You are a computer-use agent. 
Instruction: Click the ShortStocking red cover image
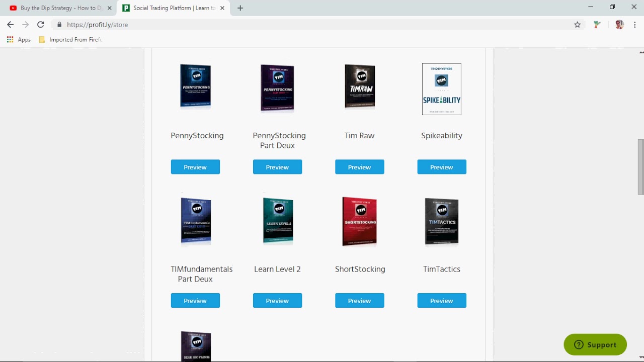coord(359,222)
